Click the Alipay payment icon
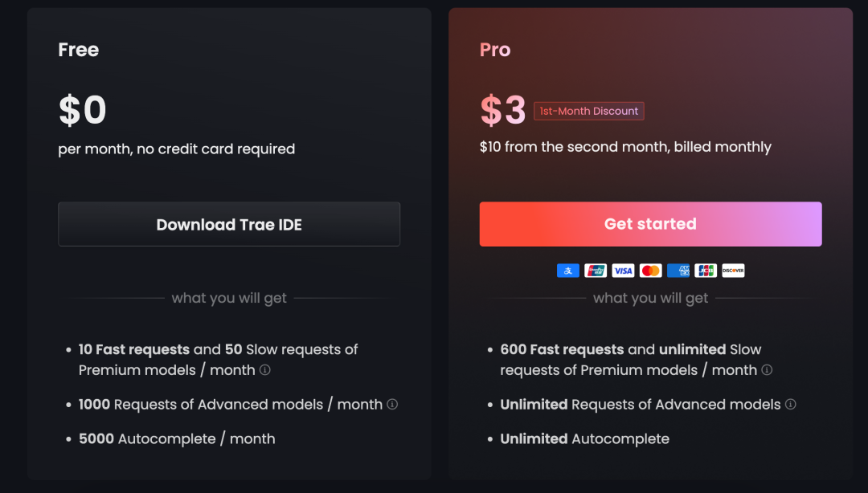The height and width of the screenshot is (493, 868). [x=568, y=271]
